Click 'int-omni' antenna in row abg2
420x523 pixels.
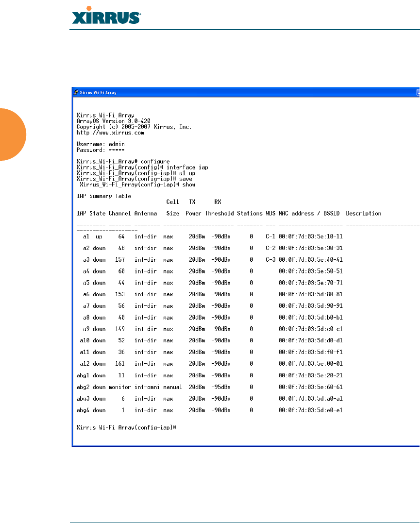pos(147,387)
